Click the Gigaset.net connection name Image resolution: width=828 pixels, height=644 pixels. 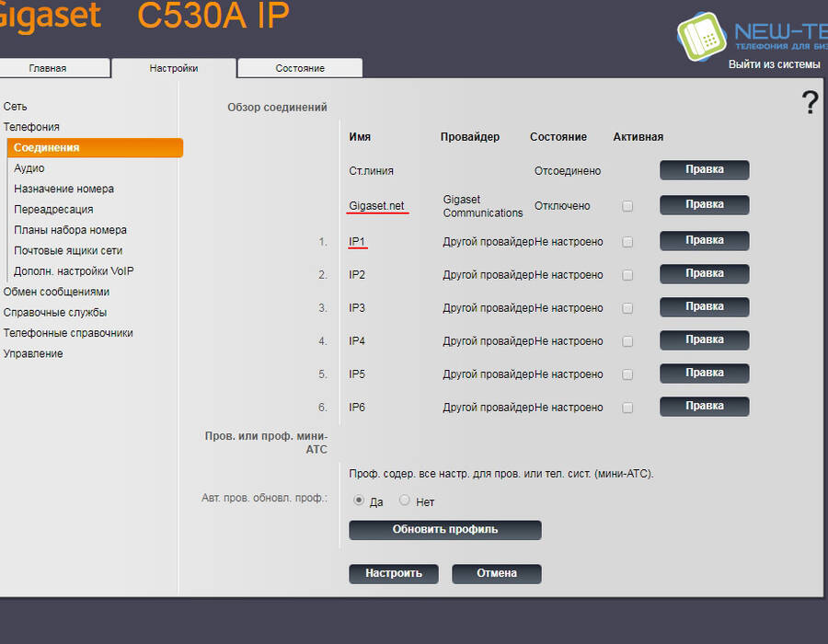pos(376,206)
